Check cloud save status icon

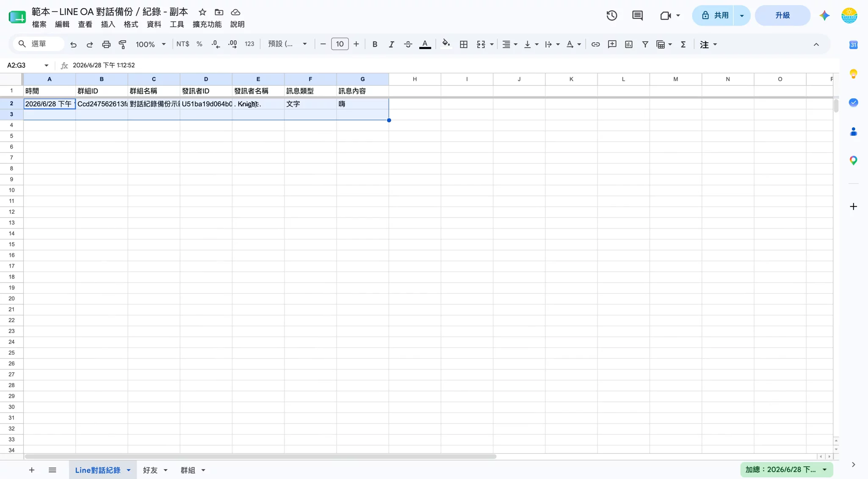click(x=235, y=12)
